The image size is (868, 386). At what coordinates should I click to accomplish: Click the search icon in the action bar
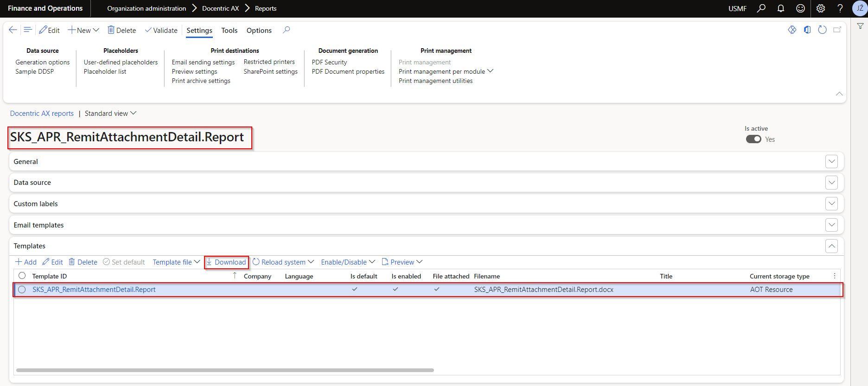[x=287, y=30]
